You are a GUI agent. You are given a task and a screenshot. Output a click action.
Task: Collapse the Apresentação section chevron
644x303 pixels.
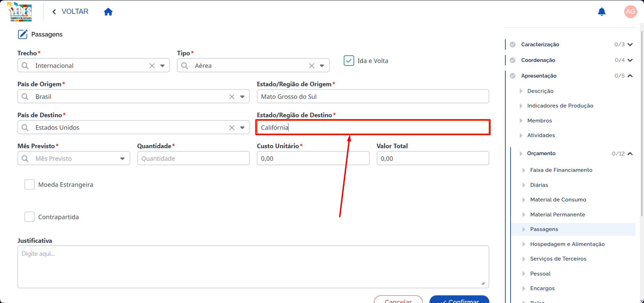pyautogui.click(x=630, y=76)
